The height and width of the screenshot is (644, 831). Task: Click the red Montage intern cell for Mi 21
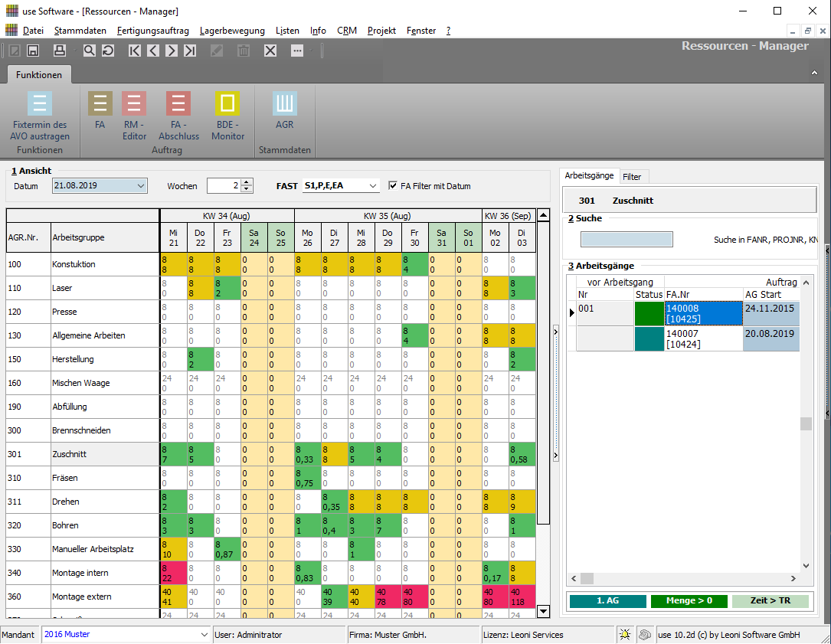(x=174, y=573)
